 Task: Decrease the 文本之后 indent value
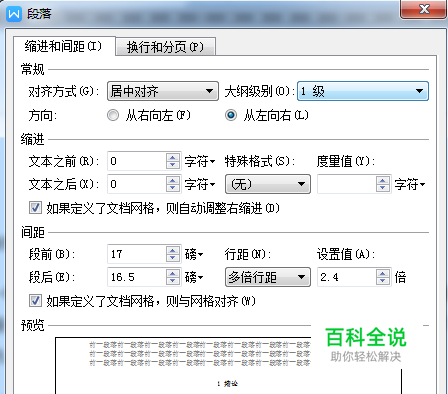[173, 188]
